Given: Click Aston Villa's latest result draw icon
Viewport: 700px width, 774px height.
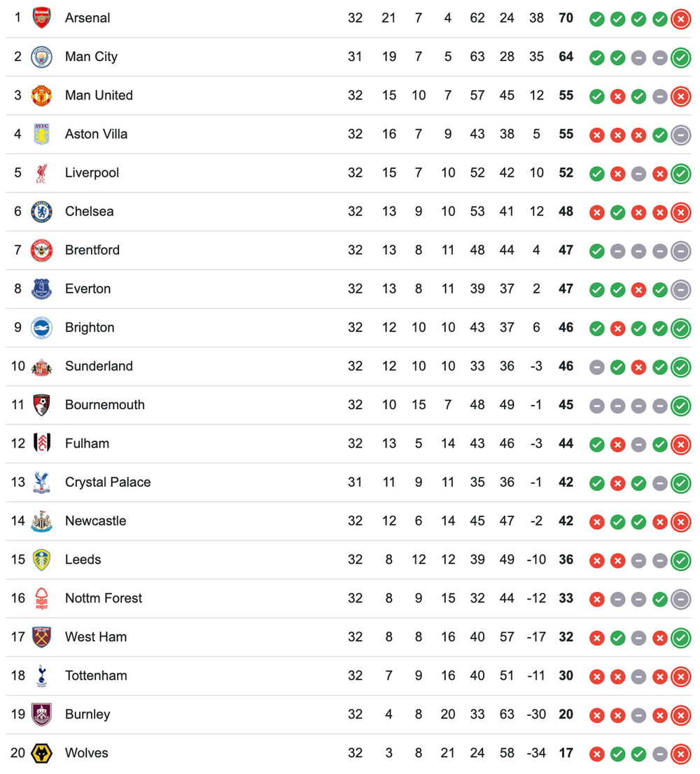Looking at the screenshot, I should [680, 134].
